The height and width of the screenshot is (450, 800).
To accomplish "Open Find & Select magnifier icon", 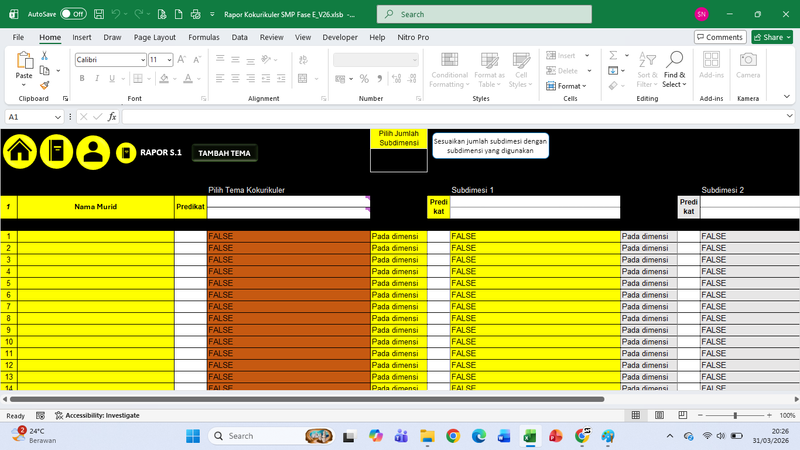I will (x=675, y=60).
